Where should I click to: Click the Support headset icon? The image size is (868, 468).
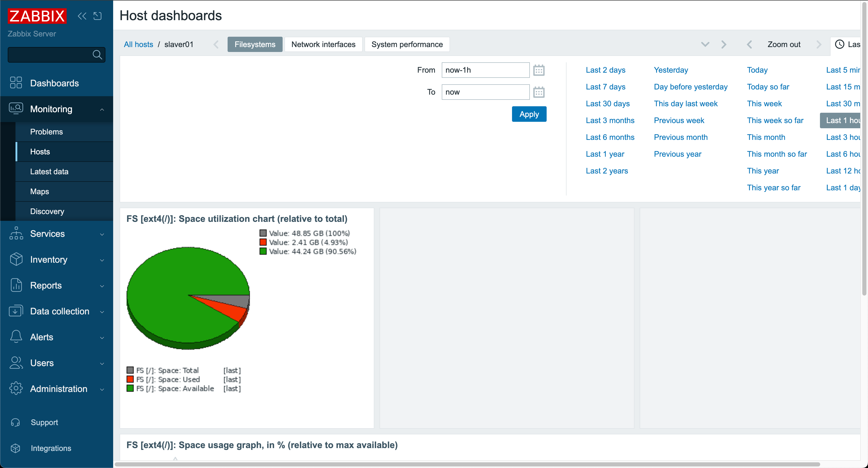point(16,422)
